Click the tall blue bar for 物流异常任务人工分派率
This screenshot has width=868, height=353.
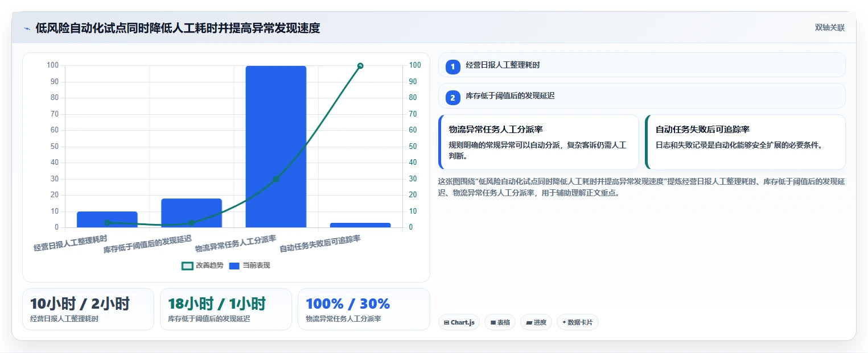[x=275, y=147]
